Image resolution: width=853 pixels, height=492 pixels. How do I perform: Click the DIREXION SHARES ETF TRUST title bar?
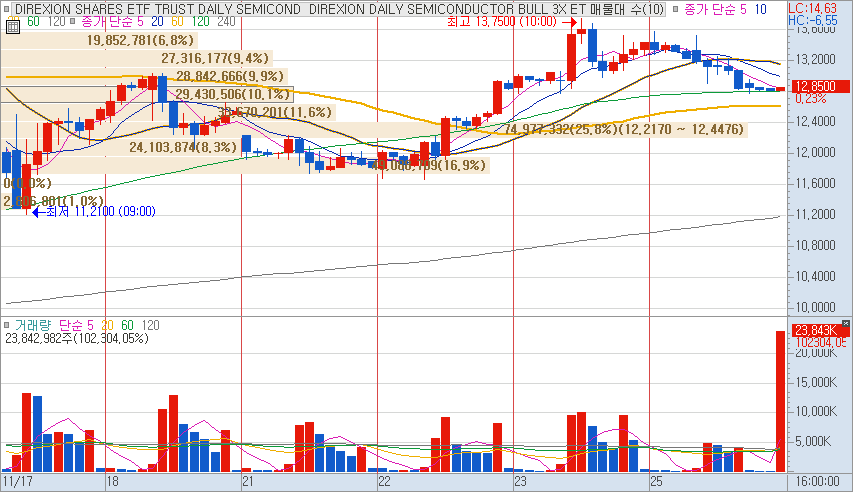tap(339, 9)
